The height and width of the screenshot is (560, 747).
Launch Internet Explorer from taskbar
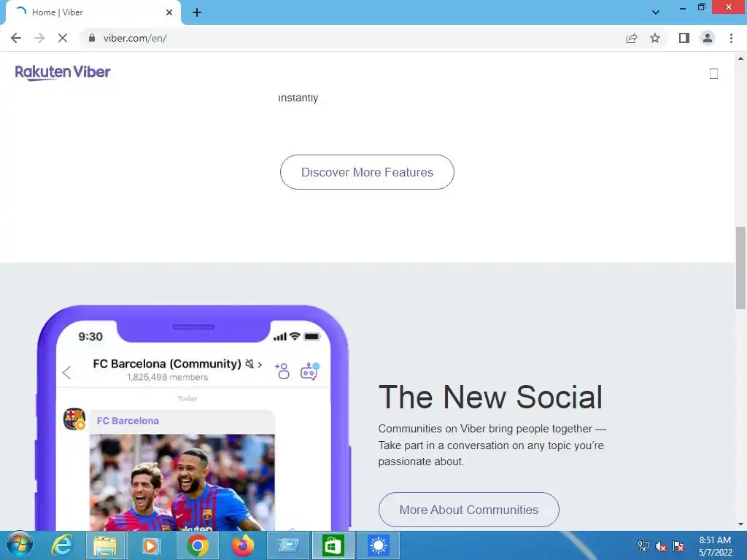click(62, 545)
